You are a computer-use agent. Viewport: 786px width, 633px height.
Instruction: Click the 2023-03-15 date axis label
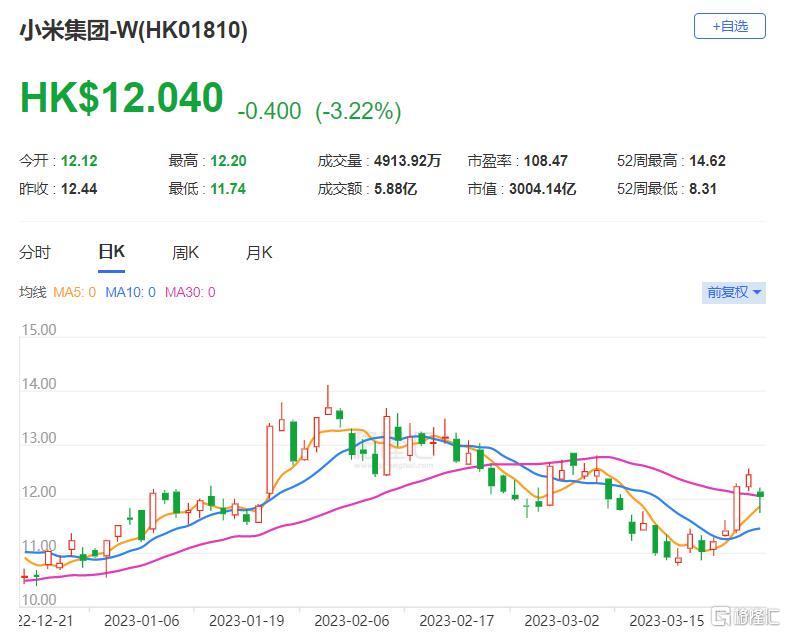coord(667,621)
